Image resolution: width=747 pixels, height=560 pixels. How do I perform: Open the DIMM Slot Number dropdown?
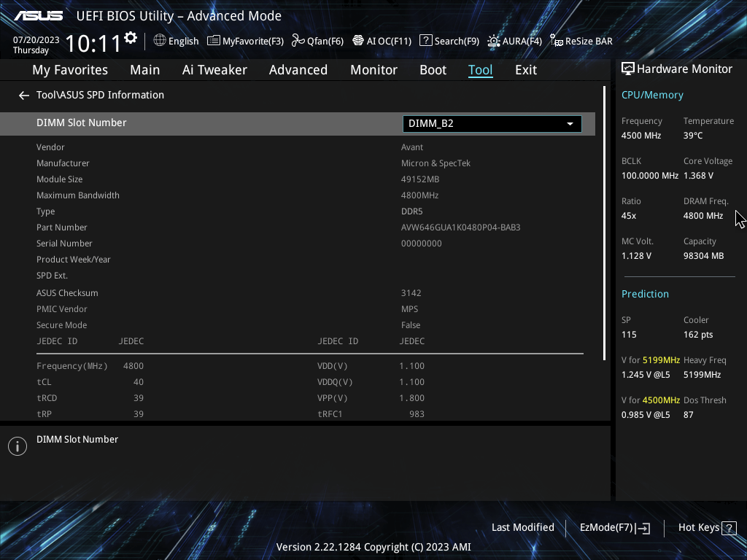[492, 124]
